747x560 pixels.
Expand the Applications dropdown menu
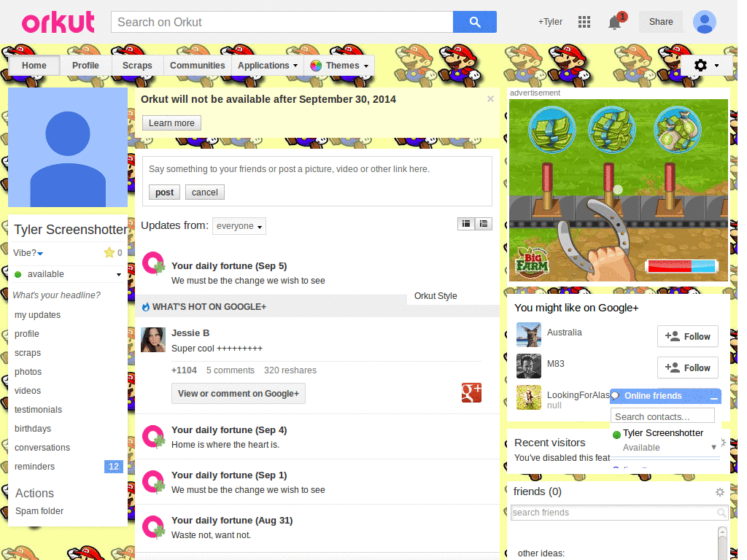coord(267,65)
